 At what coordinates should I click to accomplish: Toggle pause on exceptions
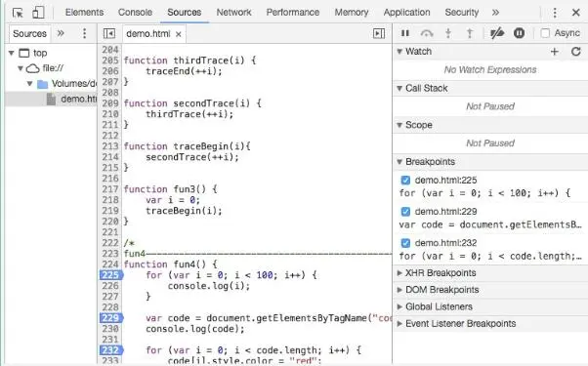click(519, 33)
